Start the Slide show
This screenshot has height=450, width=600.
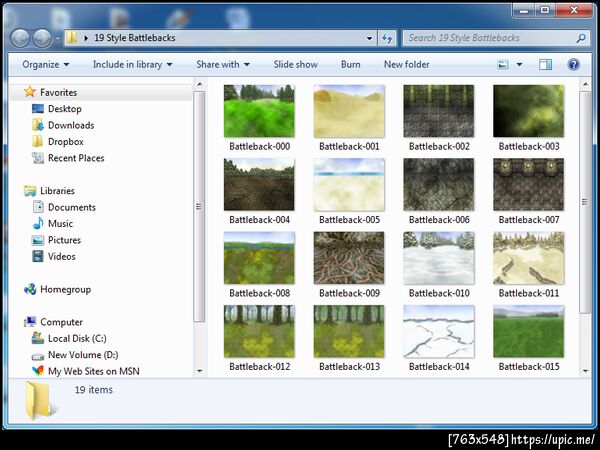click(295, 64)
